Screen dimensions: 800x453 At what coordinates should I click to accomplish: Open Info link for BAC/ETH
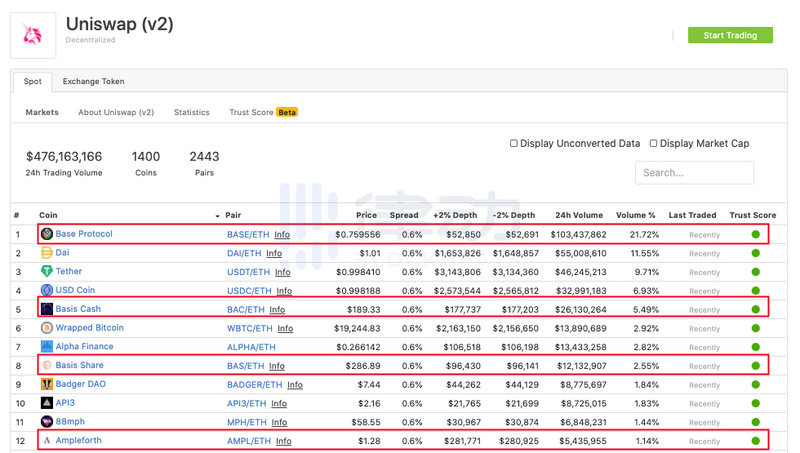[277, 310]
